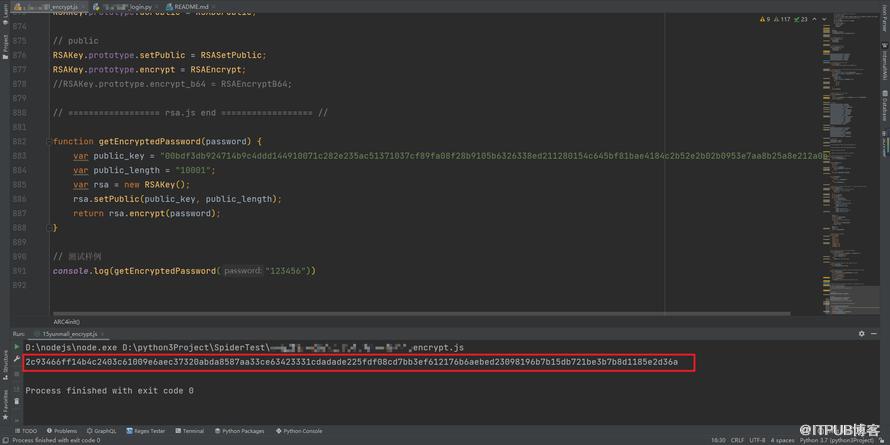Click line number 885 in the gutter
Image resolution: width=890 pixels, height=445 pixels.
pos(19,185)
